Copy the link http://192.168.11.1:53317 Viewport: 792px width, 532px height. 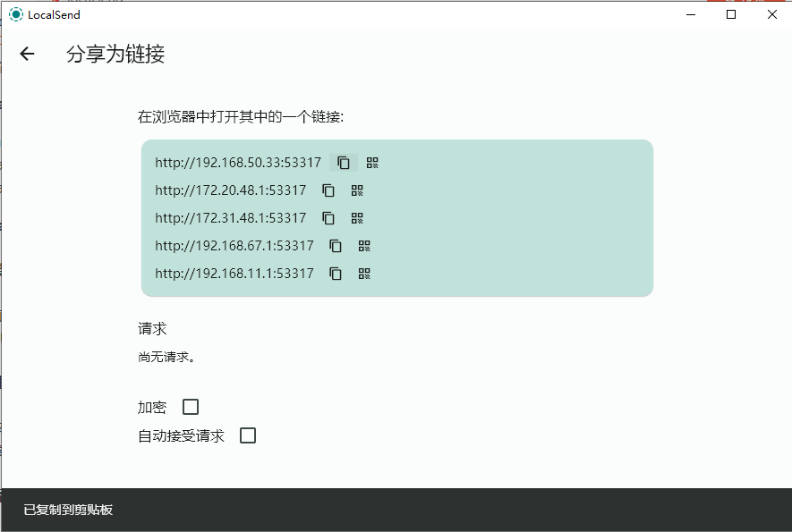(335, 273)
